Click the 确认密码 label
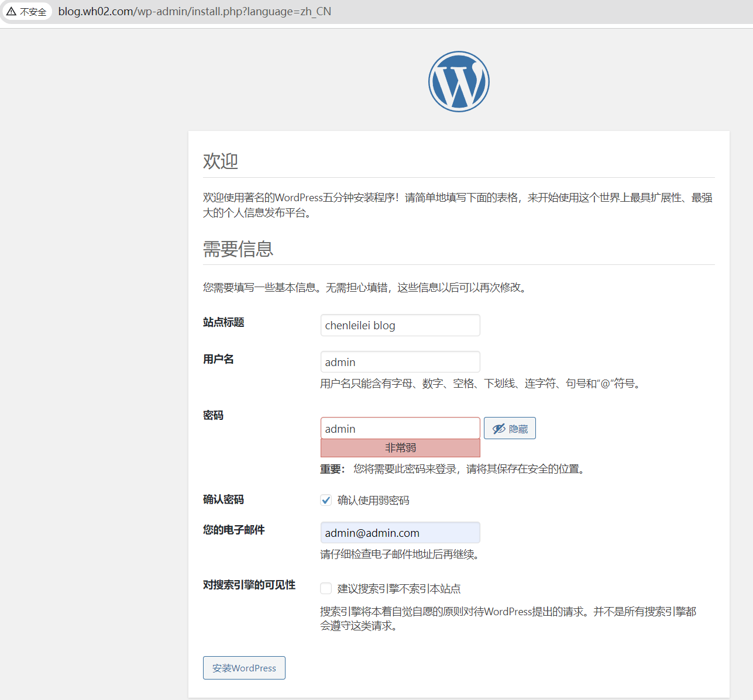753x700 pixels. (x=224, y=499)
